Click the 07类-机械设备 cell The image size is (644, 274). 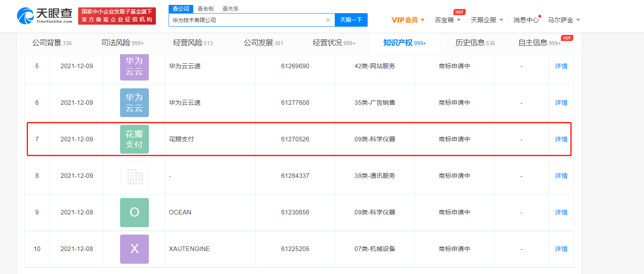coord(375,249)
